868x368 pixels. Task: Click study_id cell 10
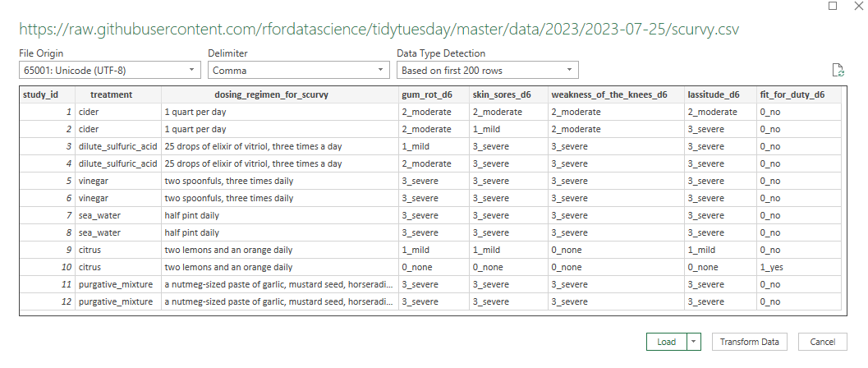[47, 267]
